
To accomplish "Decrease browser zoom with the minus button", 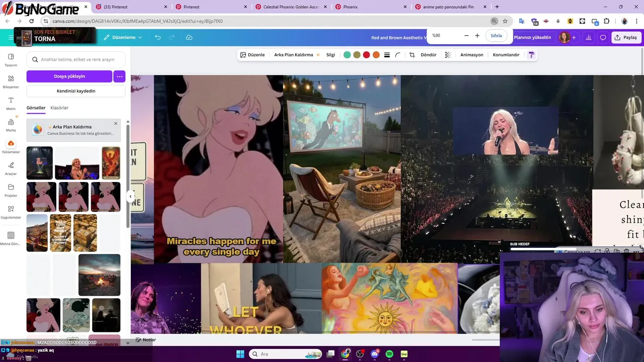I will tap(466, 36).
